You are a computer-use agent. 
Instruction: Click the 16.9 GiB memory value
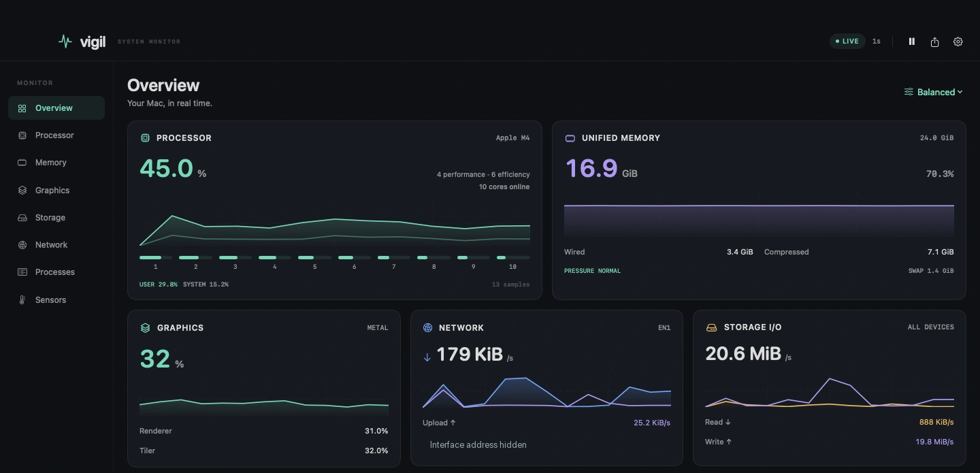(602, 168)
